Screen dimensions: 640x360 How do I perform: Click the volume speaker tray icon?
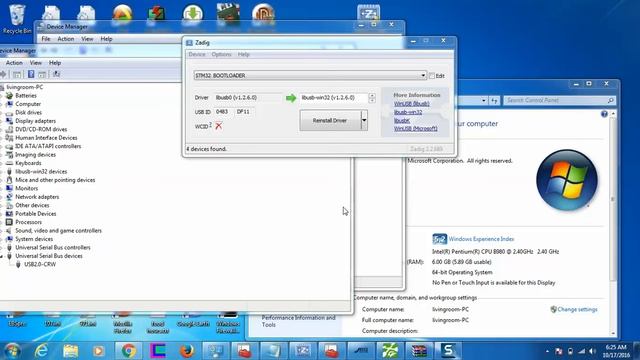[592, 351]
